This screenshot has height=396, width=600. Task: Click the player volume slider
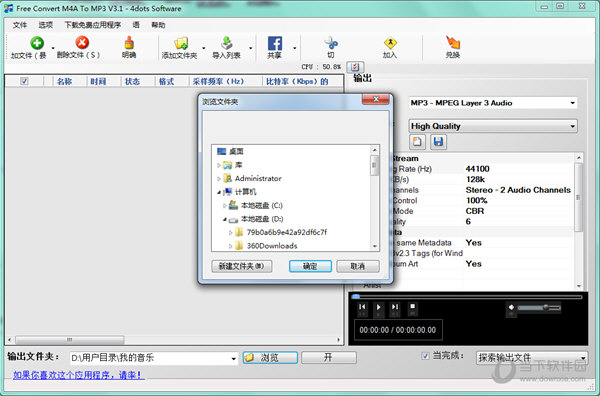pos(539,307)
